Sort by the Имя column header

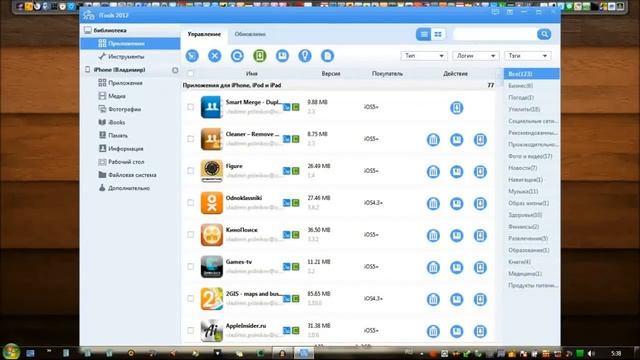[252, 74]
